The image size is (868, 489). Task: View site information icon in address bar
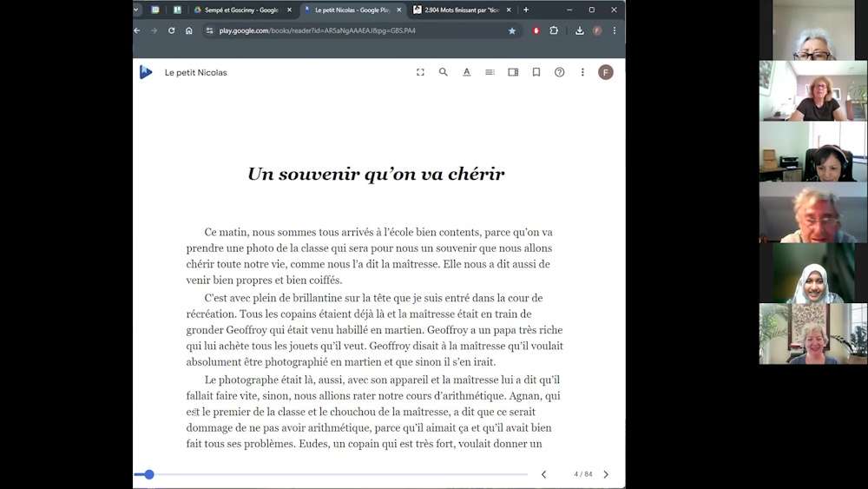click(209, 30)
